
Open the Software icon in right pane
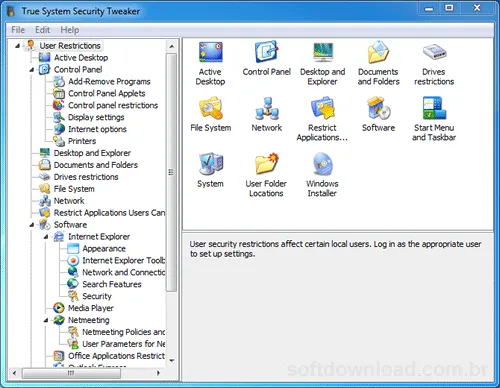click(378, 108)
